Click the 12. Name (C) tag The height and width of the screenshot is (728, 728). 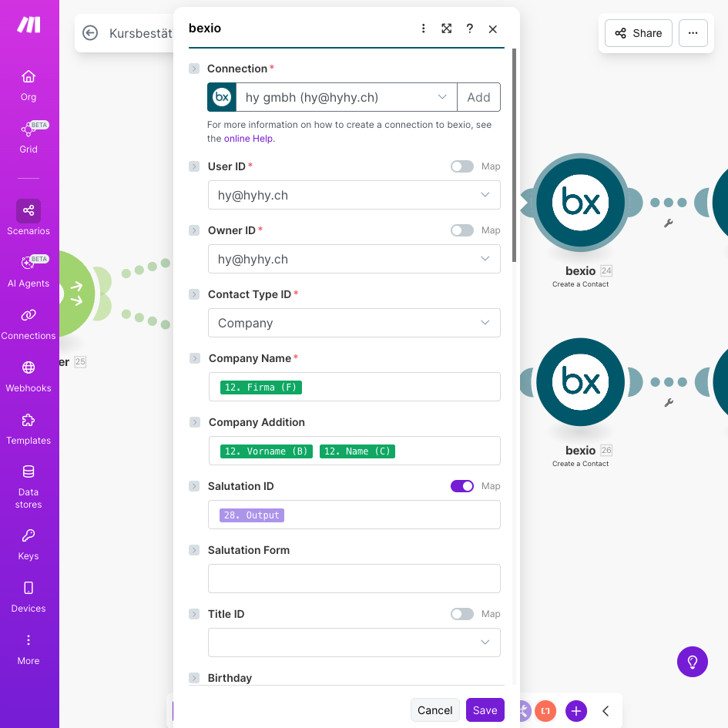coord(357,451)
